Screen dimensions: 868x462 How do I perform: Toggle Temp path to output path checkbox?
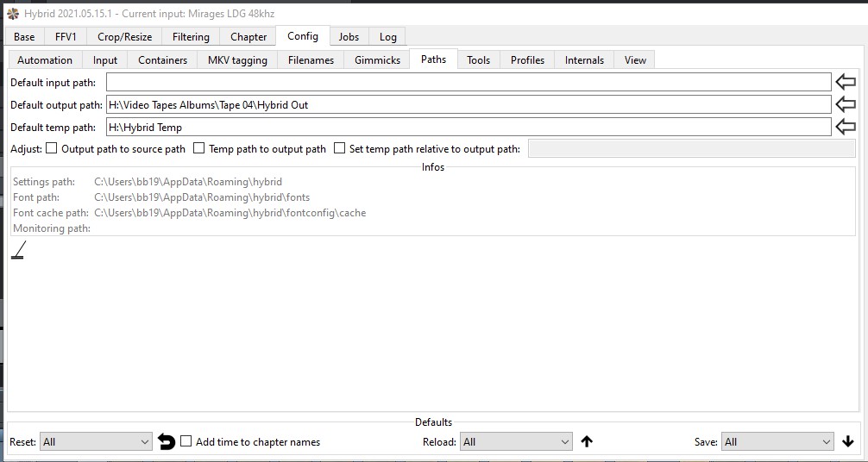click(199, 148)
